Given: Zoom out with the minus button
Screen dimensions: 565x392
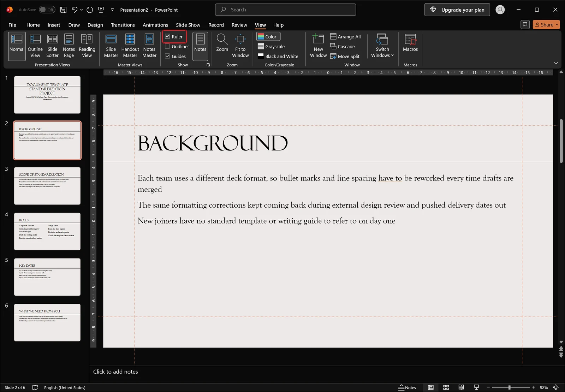Looking at the screenshot, I should tap(488, 387).
